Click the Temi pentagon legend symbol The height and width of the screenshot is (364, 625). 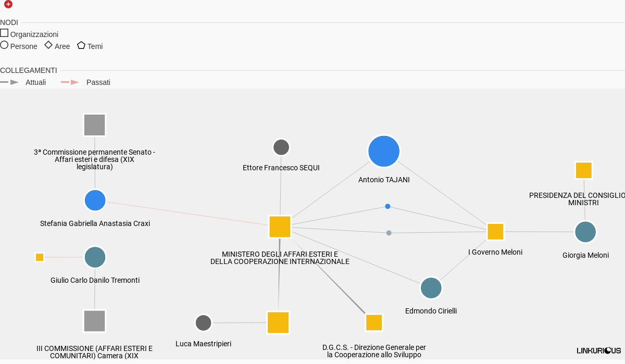pos(81,45)
